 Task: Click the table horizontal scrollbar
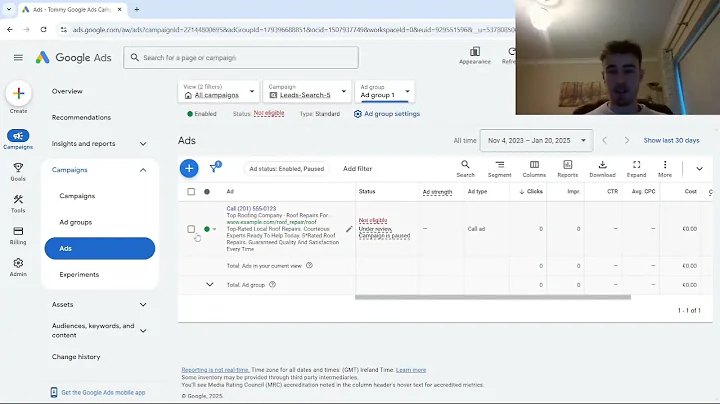[493, 297]
